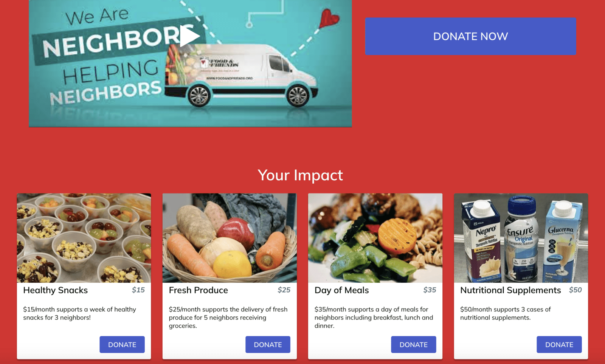Open the Day of Meals plate photo
Viewport: 605px width, 364px height.
click(375, 238)
